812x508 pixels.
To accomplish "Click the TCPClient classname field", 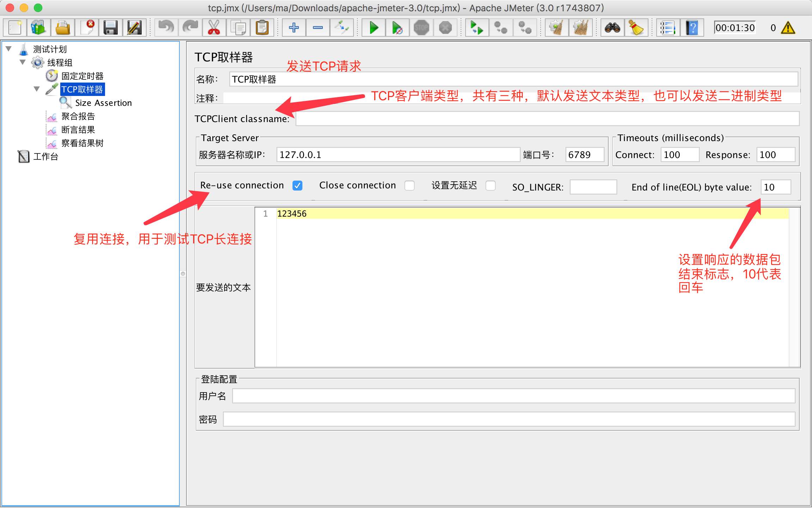I will tap(547, 119).
